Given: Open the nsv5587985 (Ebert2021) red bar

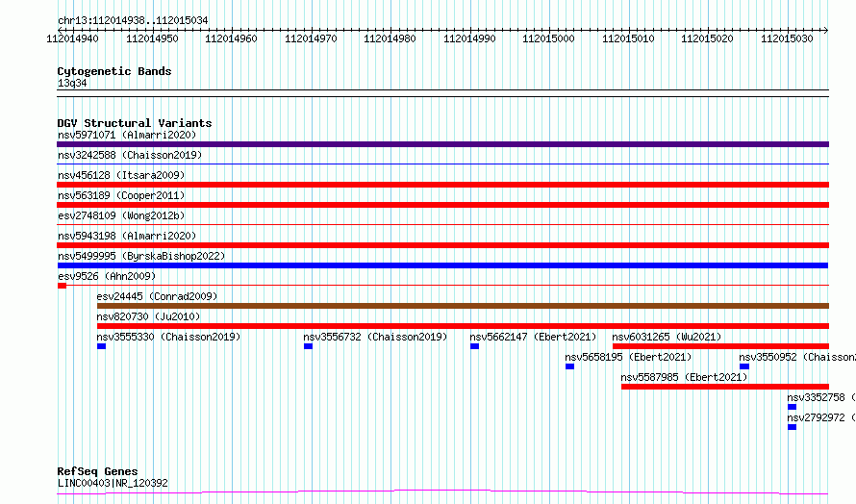Looking at the screenshot, I should [725, 387].
